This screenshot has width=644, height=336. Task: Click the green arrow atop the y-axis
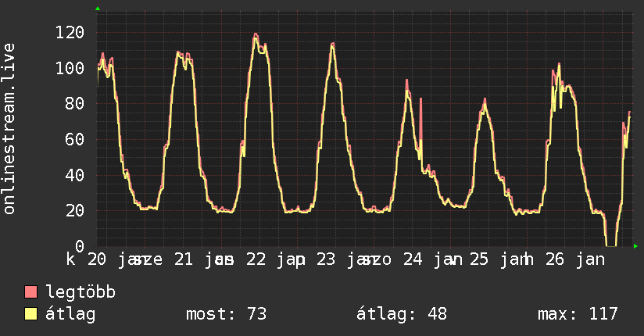98,9
